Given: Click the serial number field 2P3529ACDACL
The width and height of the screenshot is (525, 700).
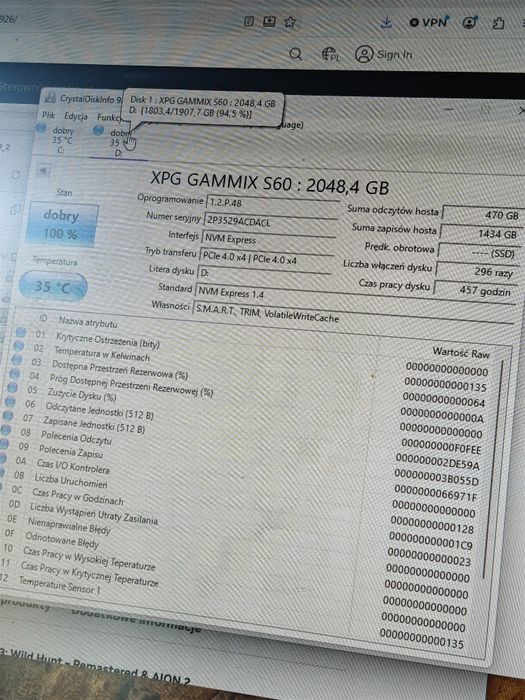Looking at the screenshot, I should (x=270, y=223).
